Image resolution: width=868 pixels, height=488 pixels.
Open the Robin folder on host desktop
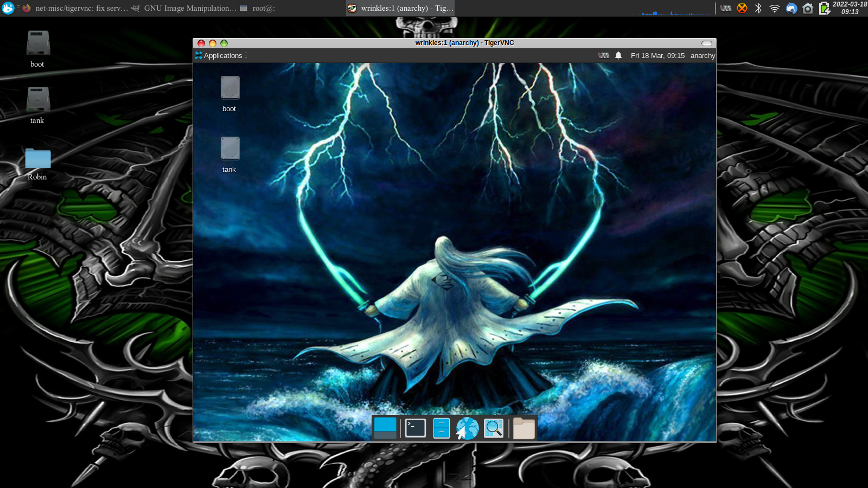click(x=38, y=164)
